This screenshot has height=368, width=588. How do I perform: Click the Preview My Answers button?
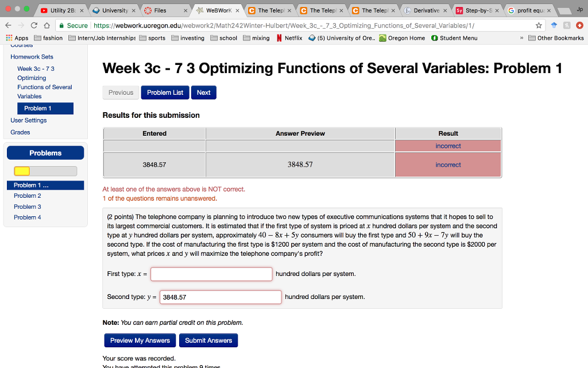140,340
